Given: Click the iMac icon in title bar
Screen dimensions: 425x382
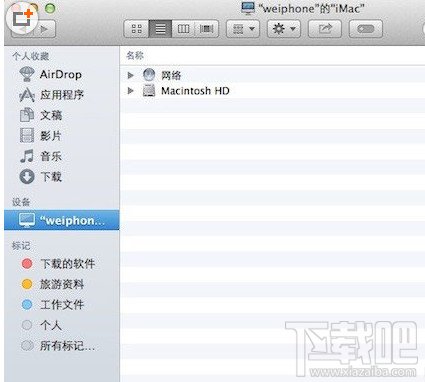Looking at the screenshot, I should pos(248,8).
